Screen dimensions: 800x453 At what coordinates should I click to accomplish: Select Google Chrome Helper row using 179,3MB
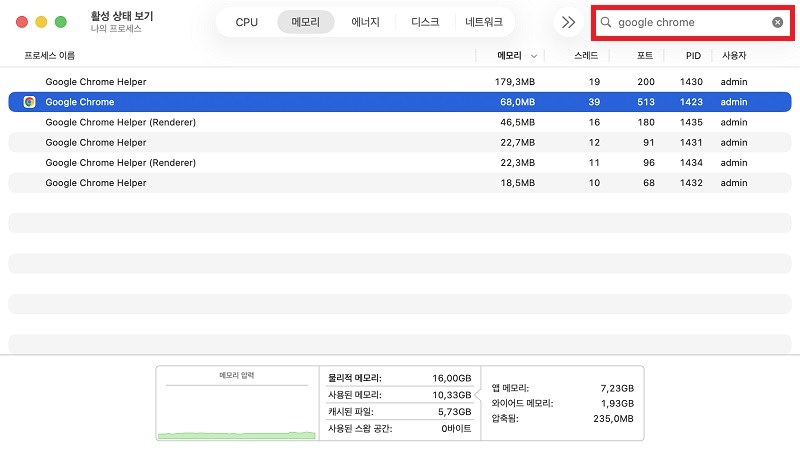(x=400, y=82)
